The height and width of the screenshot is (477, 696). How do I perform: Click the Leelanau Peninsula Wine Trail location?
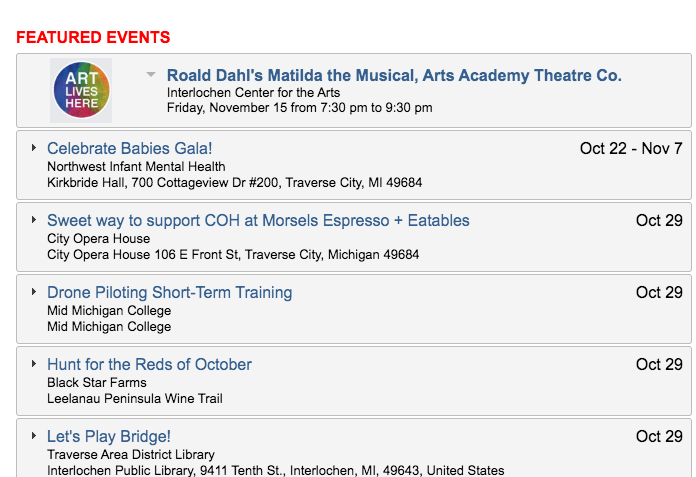pyautogui.click(x=135, y=398)
